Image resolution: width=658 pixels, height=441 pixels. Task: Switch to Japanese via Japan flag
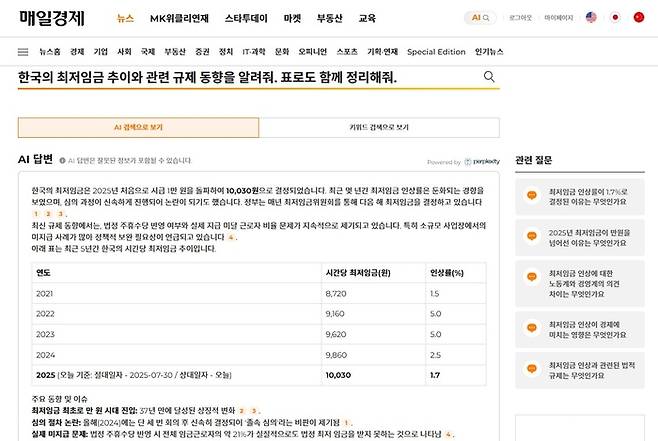coord(615,17)
